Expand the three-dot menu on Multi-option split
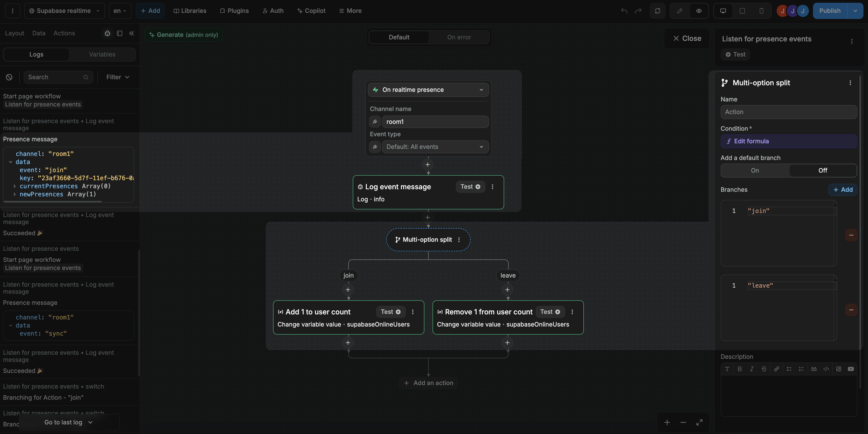The width and height of the screenshot is (868, 434). [x=459, y=240]
